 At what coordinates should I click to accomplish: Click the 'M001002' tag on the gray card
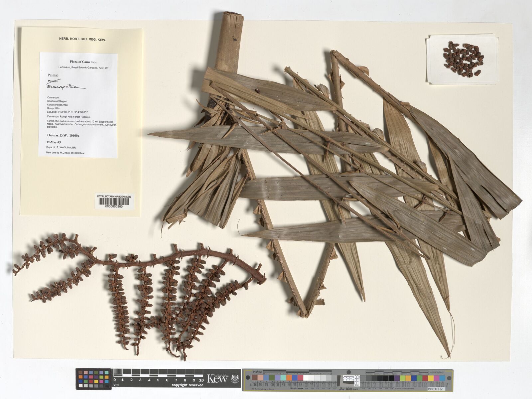click(436, 388)
